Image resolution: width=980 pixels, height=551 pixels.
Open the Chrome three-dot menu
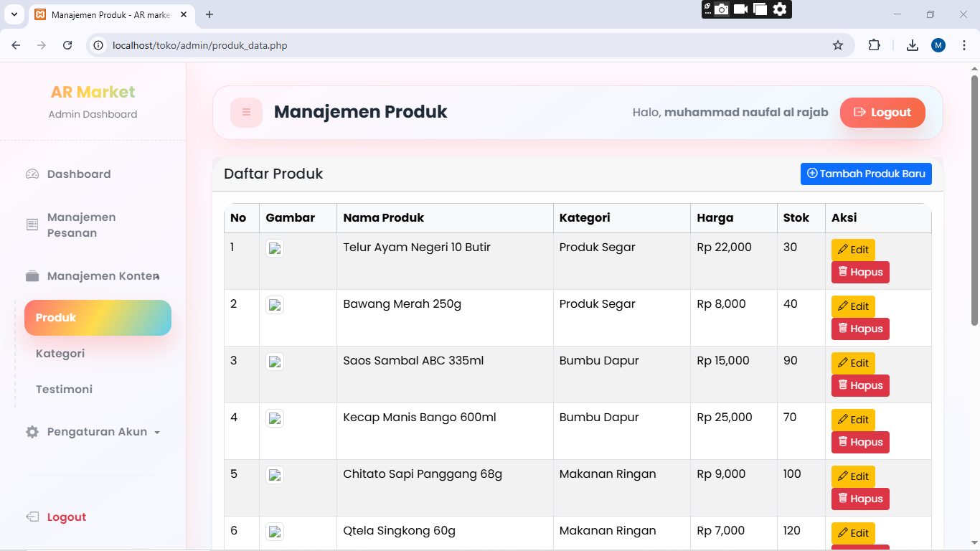click(x=963, y=45)
